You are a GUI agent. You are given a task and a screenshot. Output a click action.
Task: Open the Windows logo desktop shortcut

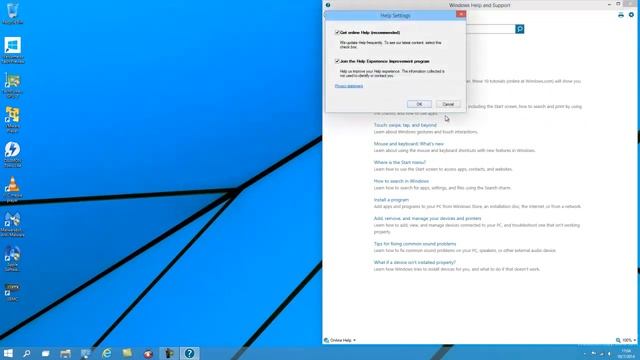click(13, 50)
